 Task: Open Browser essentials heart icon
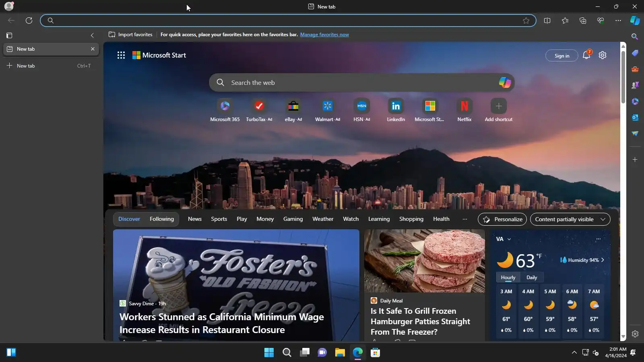click(601, 21)
